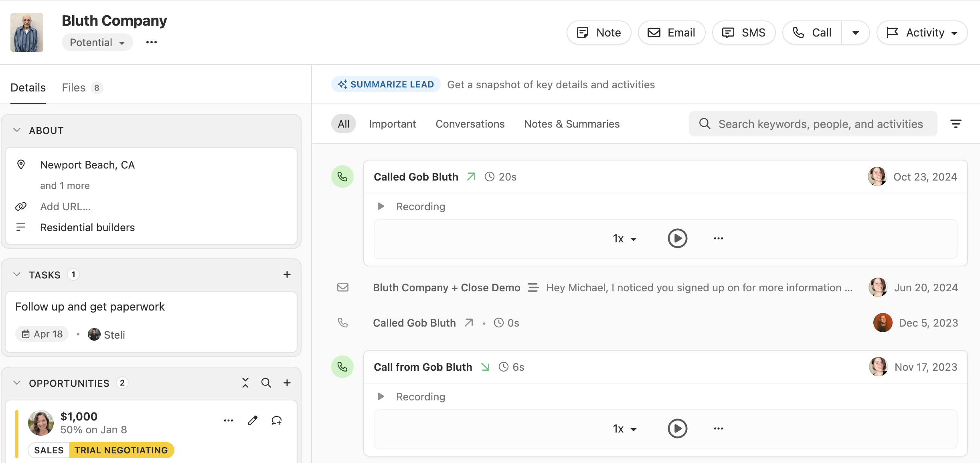The image size is (980, 463).
Task: Edit the $1,000 opportunity
Action: (253, 420)
